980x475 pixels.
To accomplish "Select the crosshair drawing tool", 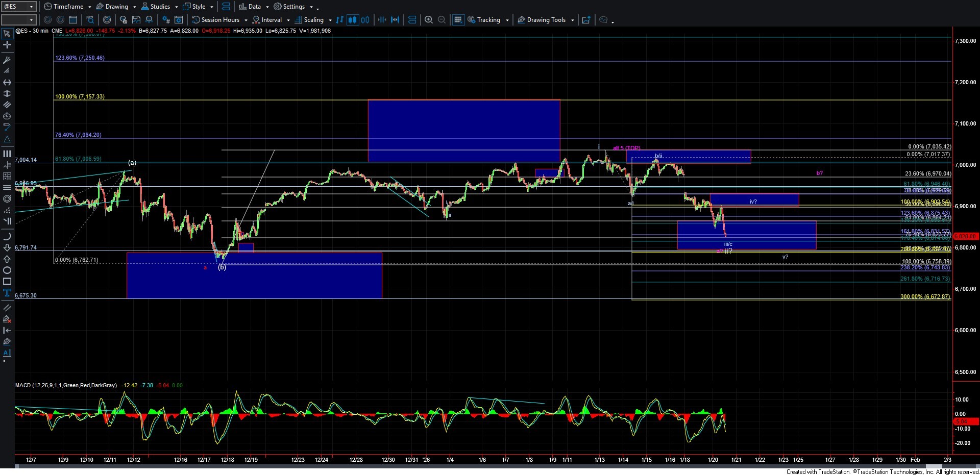I will pos(7,45).
